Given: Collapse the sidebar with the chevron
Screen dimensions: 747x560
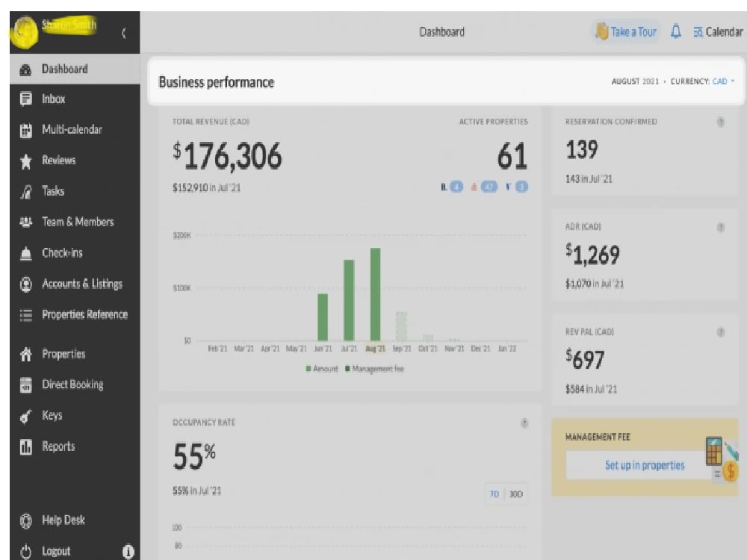Looking at the screenshot, I should point(124,33).
